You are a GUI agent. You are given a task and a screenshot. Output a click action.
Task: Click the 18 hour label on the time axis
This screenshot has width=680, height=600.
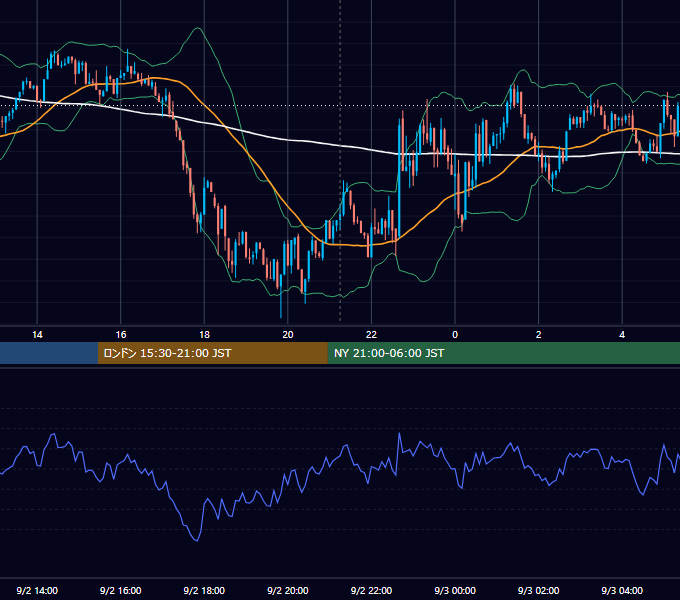point(204,334)
